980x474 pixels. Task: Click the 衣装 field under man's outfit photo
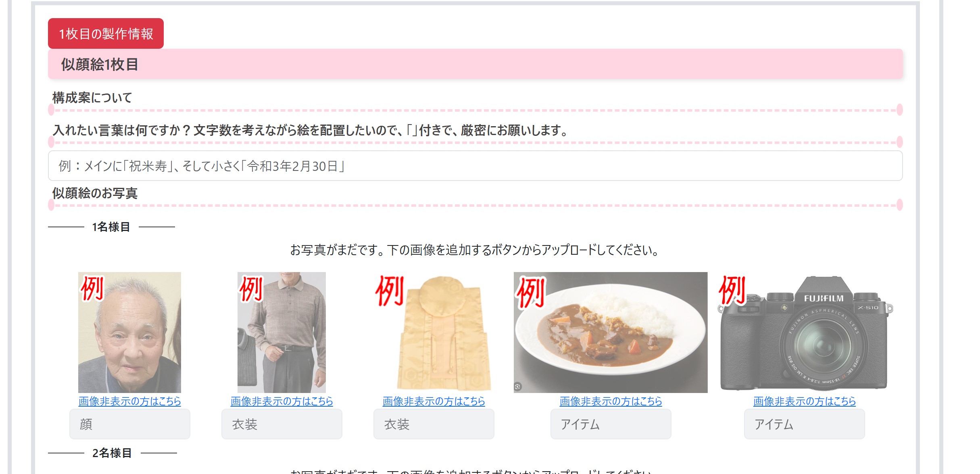[281, 424]
